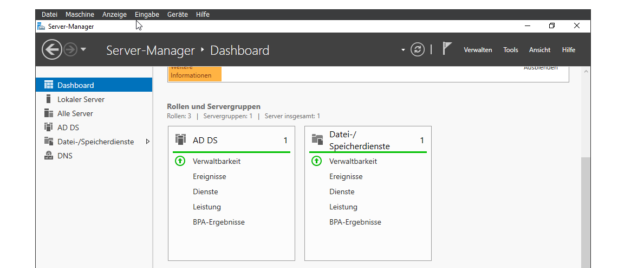Open the Tools menu

point(511,50)
